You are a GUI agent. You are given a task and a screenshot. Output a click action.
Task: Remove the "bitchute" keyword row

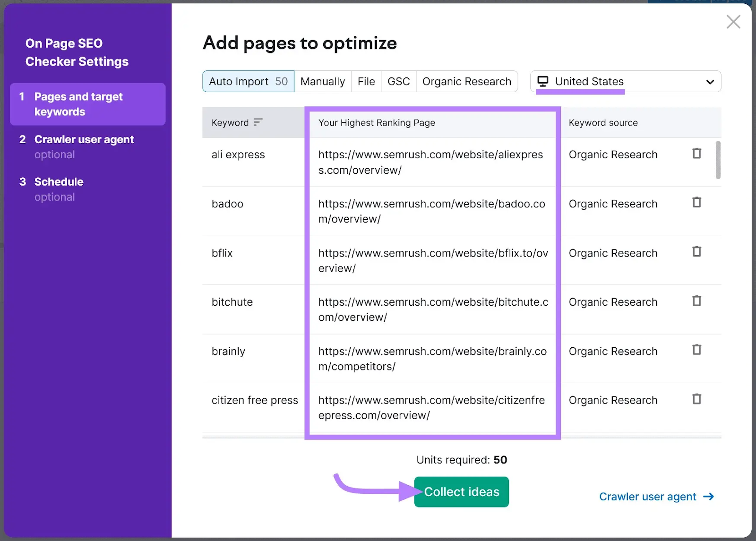[x=696, y=301]
